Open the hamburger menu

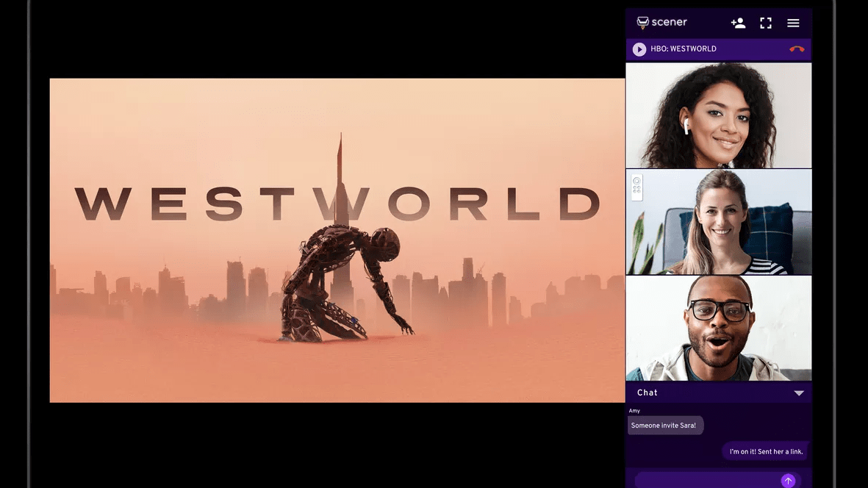793,23
